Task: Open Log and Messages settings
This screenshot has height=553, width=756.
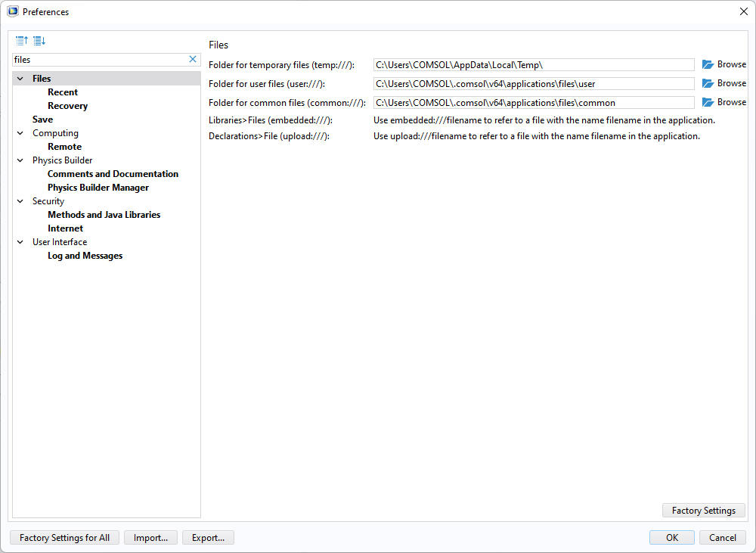Action: coord(85,256)
